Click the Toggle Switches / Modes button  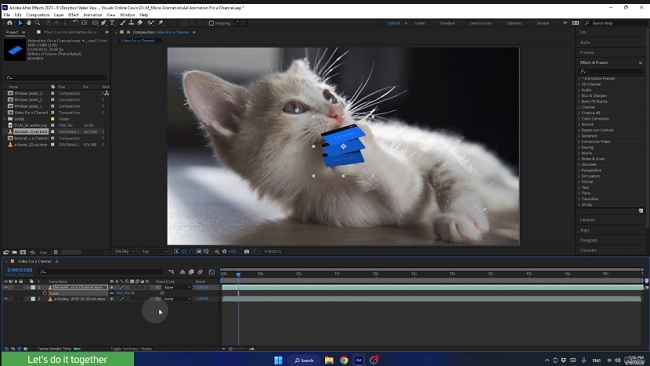coord(131,349)
